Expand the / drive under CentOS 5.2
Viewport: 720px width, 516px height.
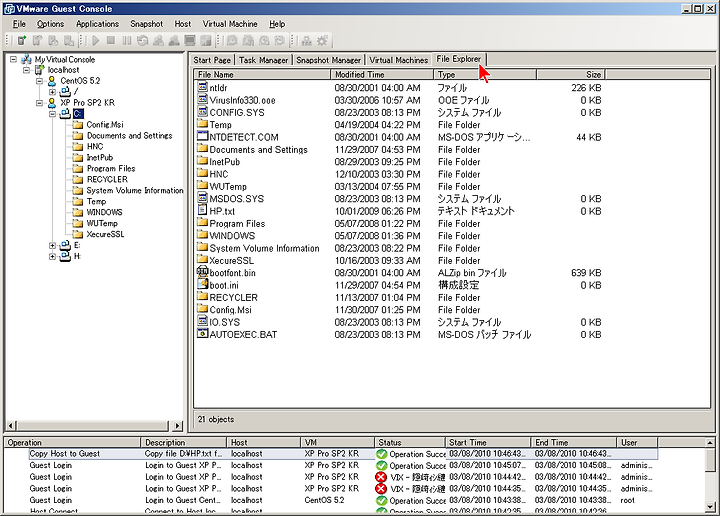52,92
